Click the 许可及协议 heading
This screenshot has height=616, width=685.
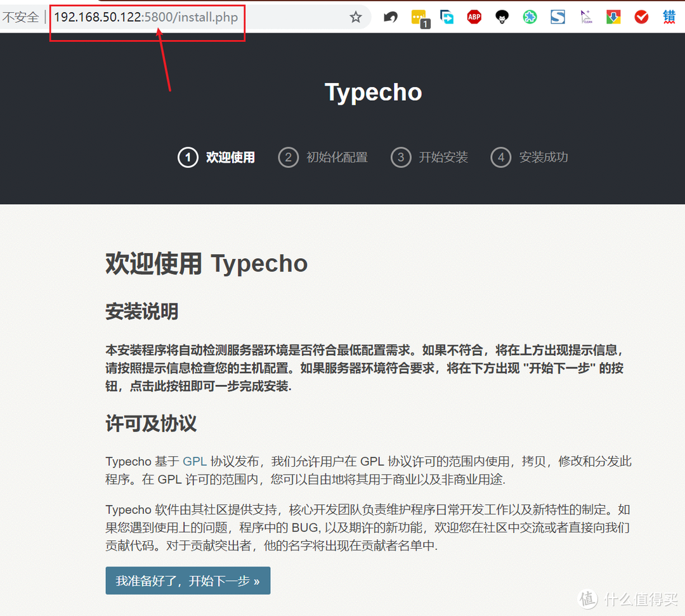151,423
